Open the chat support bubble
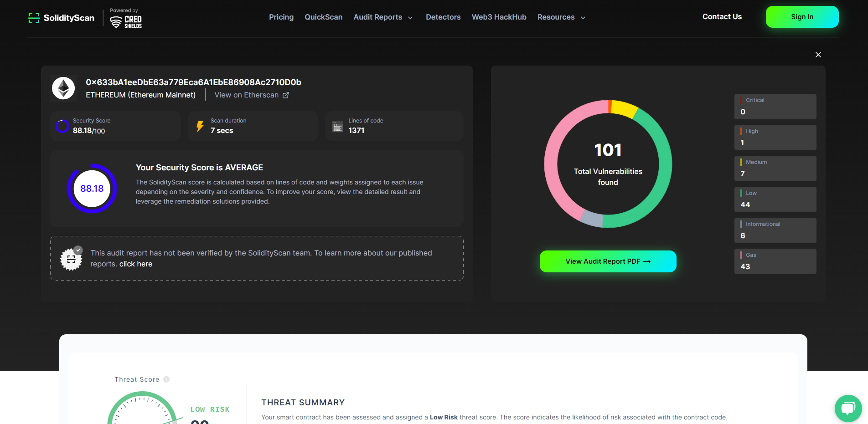This screenshot has height=424, width=868. (x=848, y=408)
